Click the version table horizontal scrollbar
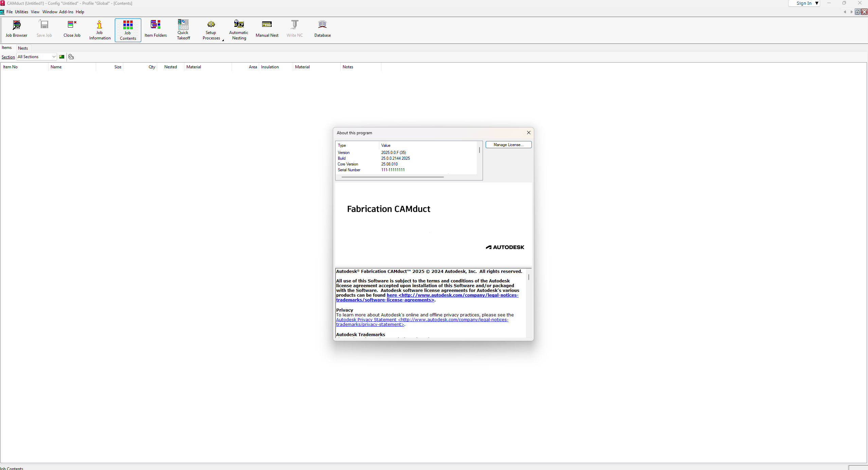Viewport: 868px width, 470px height. coord(392,177)
